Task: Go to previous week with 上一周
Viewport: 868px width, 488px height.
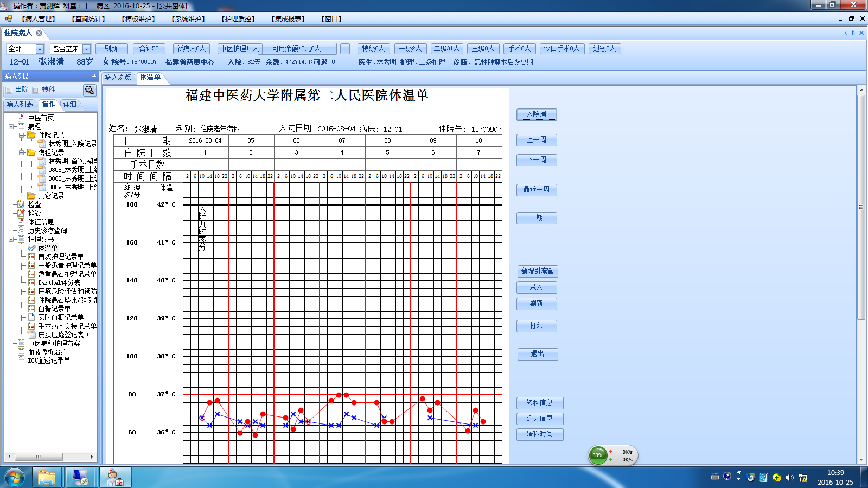Action: (x=537, y=140)
